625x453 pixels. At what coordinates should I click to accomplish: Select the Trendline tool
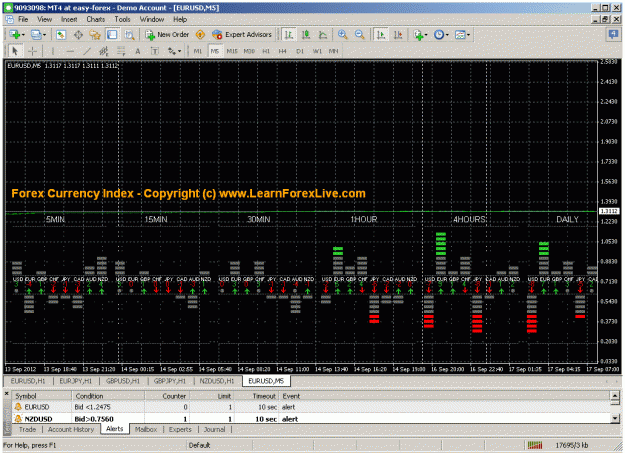click(87, 51)
